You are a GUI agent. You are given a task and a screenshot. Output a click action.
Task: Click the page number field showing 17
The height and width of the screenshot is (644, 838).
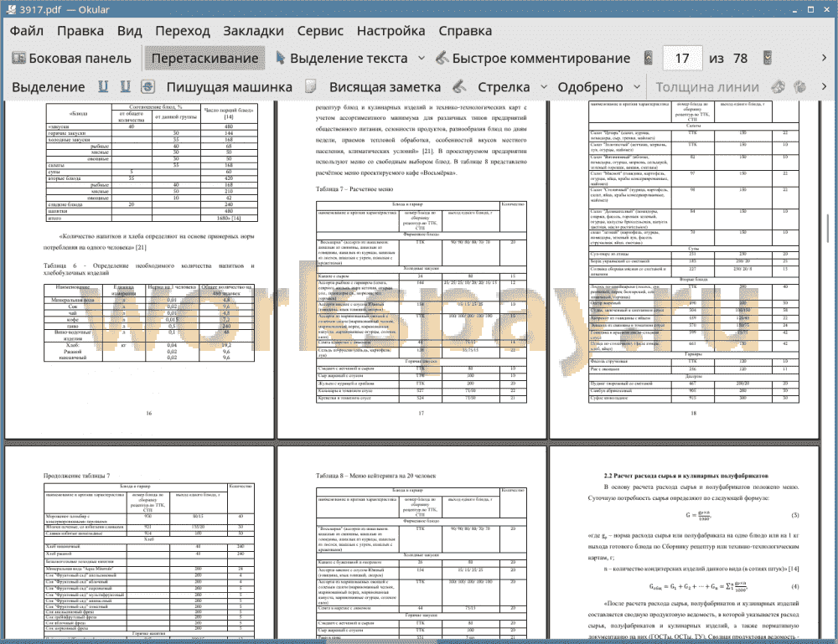point(682,58)
